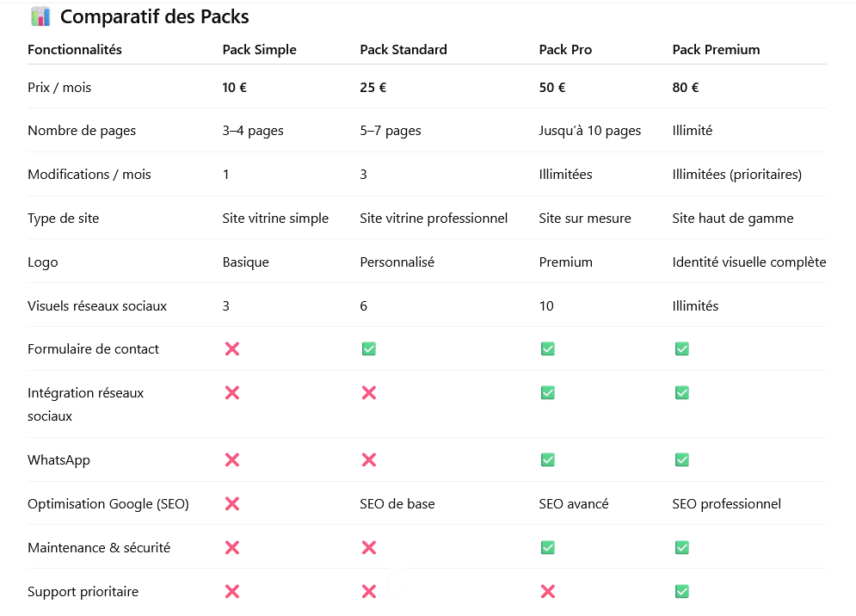Screen dimensions: 856x616
Task: Click the red cross for Pack Standard Intégration réseaux sociaux
Action: (x=369, y=392)
